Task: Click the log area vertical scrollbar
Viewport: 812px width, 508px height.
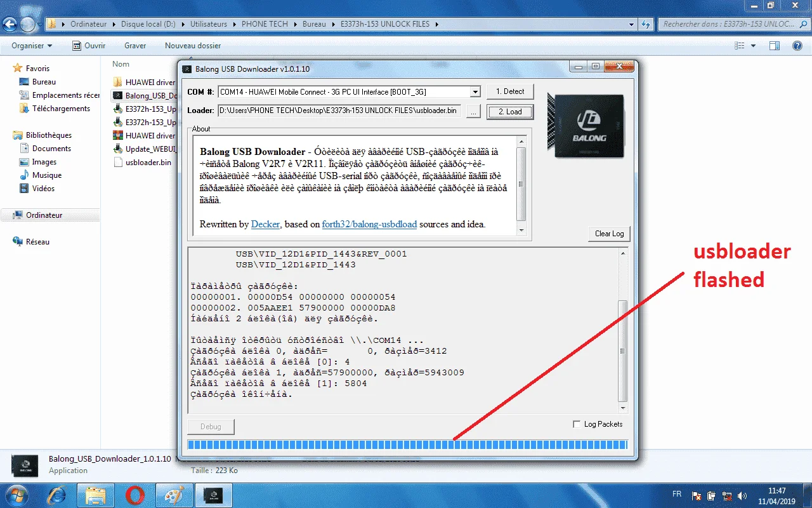Action: [623, 331]
